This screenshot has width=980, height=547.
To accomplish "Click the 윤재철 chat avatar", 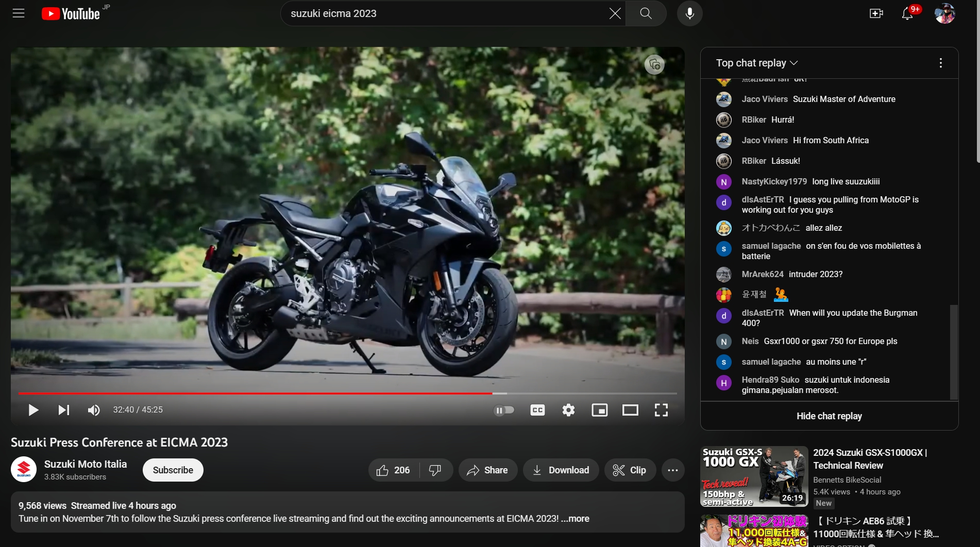I will [x=724, y=295].
